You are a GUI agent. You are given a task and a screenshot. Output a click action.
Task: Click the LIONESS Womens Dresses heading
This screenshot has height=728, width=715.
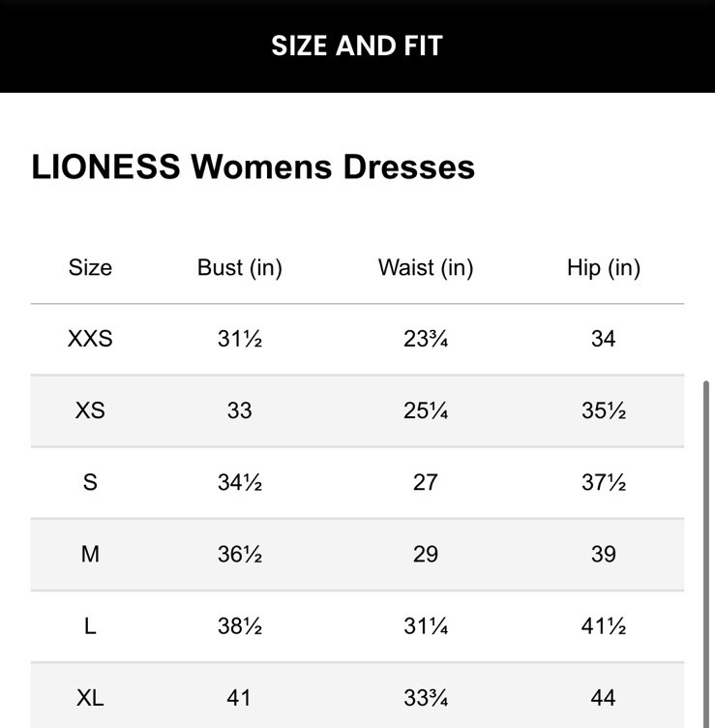point(253,167)
